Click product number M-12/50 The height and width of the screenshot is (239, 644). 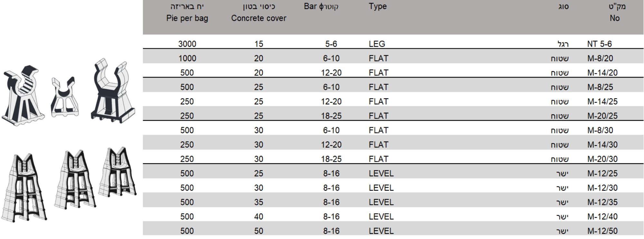(x=602, y=231)
